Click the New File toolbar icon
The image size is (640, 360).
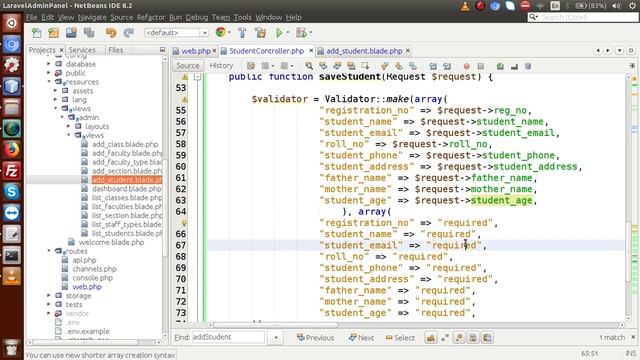coord(36,33)
